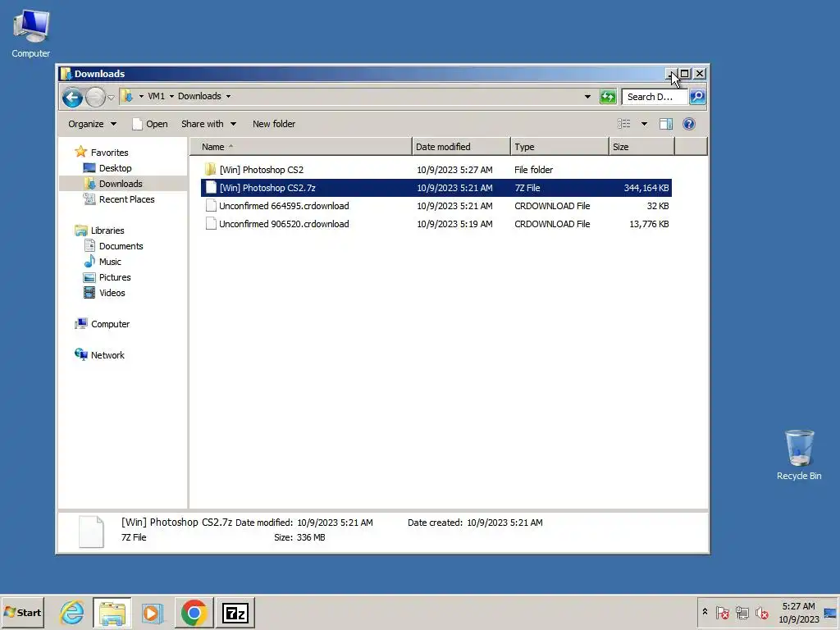This screenshot has height=630, width=840.
Task: Click Open in the command bar
Action: (150, 124)
